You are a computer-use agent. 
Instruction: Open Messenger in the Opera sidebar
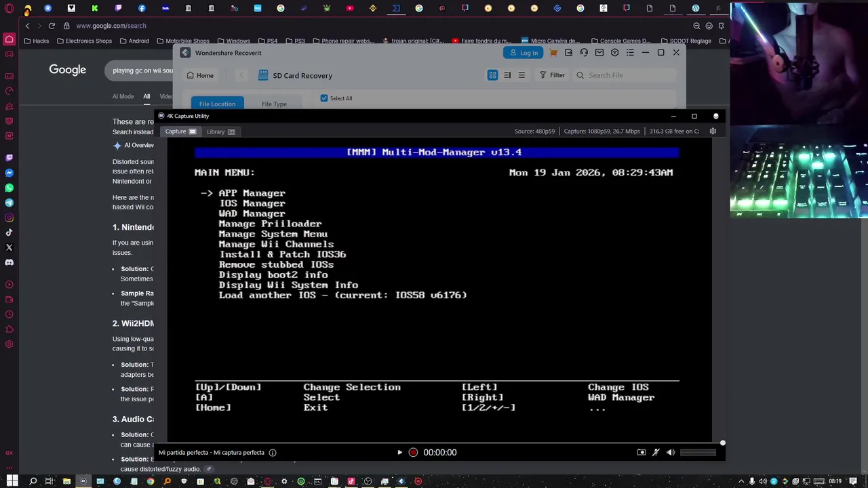[9, 173]
